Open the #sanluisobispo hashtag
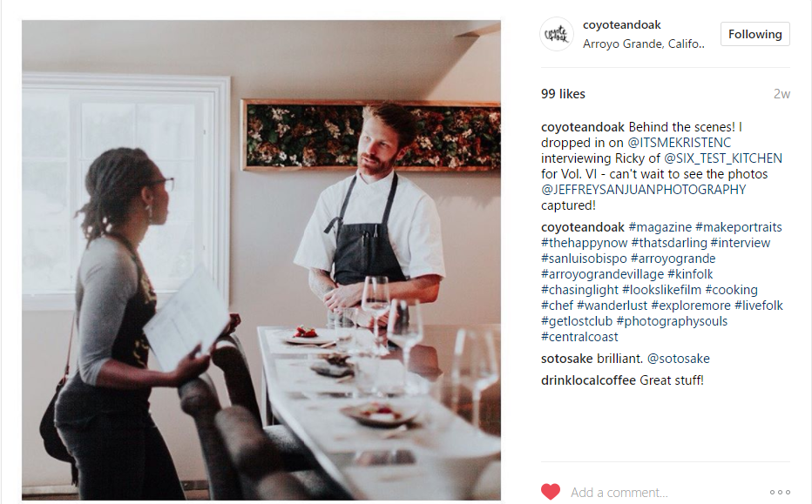Viewport: 812px width, 504px height. 584,259
